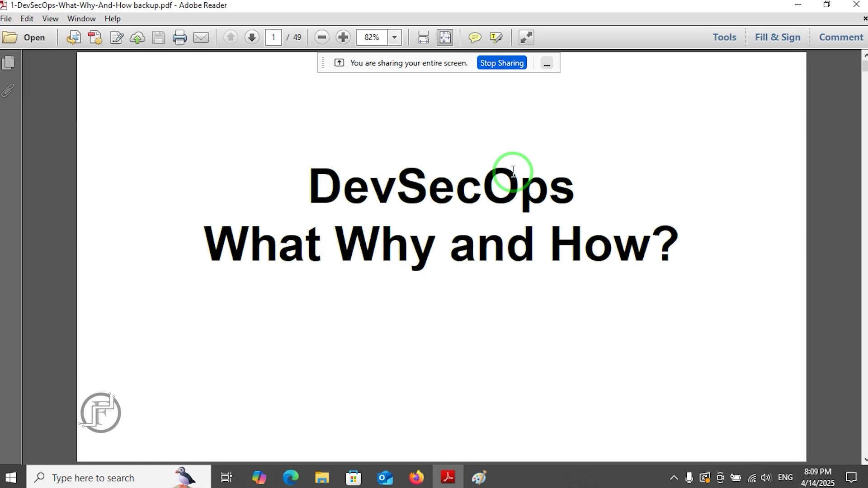Open page thumbnails side panel

pyautogui.click(x=9, y=62)
